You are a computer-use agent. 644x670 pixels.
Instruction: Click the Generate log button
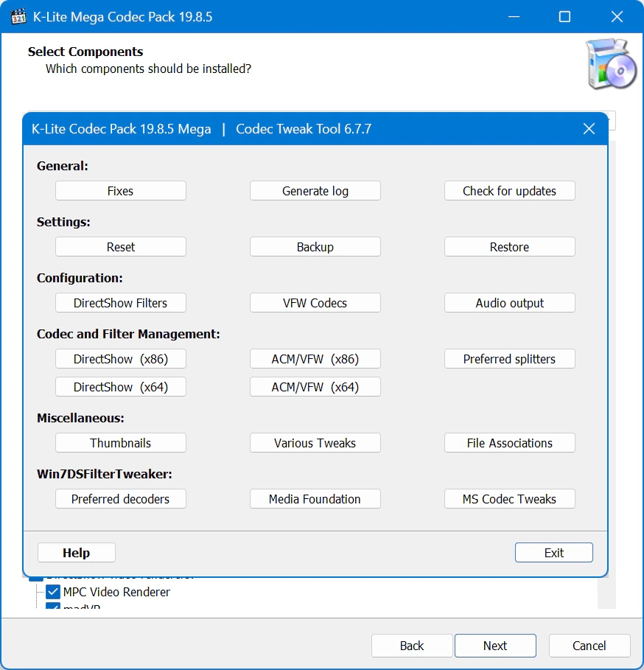315,191
